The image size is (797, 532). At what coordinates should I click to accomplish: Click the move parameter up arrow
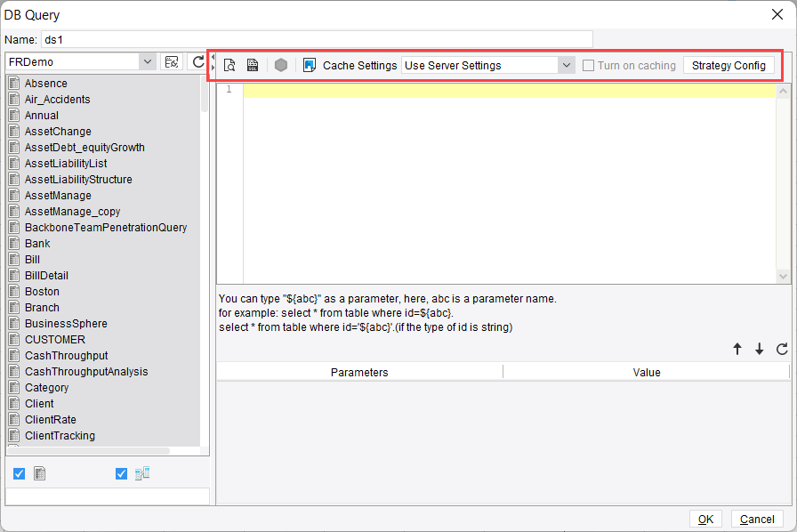737,349
